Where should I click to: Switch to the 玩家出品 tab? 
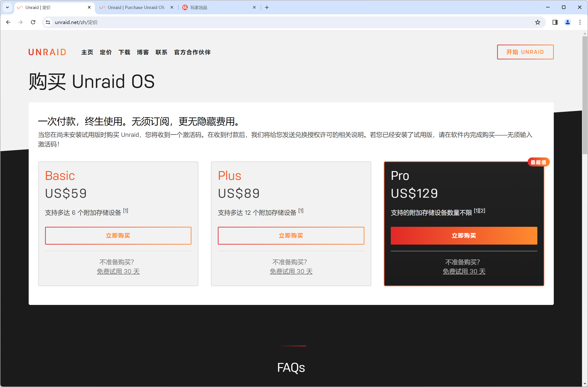[x=220, y=7]
